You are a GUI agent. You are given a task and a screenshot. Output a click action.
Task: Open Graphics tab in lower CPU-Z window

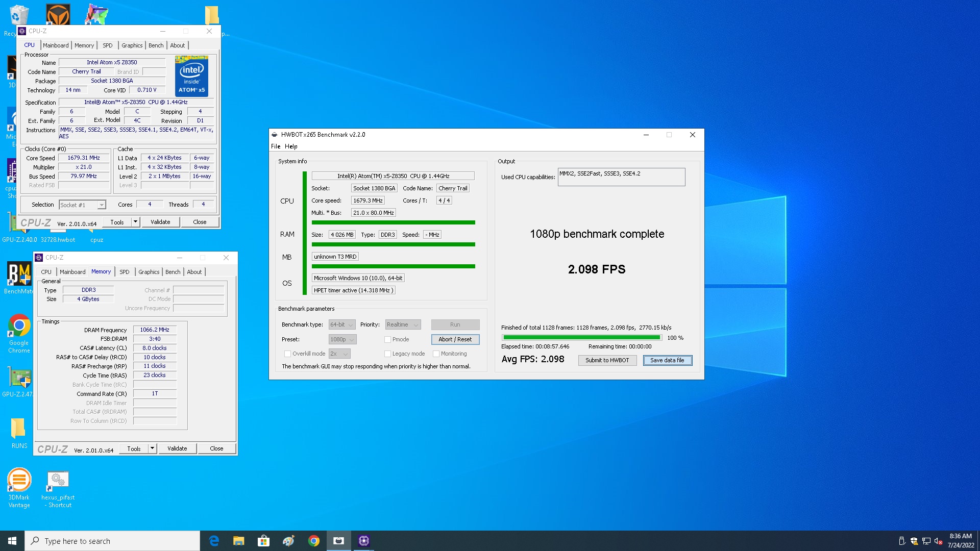149,272
